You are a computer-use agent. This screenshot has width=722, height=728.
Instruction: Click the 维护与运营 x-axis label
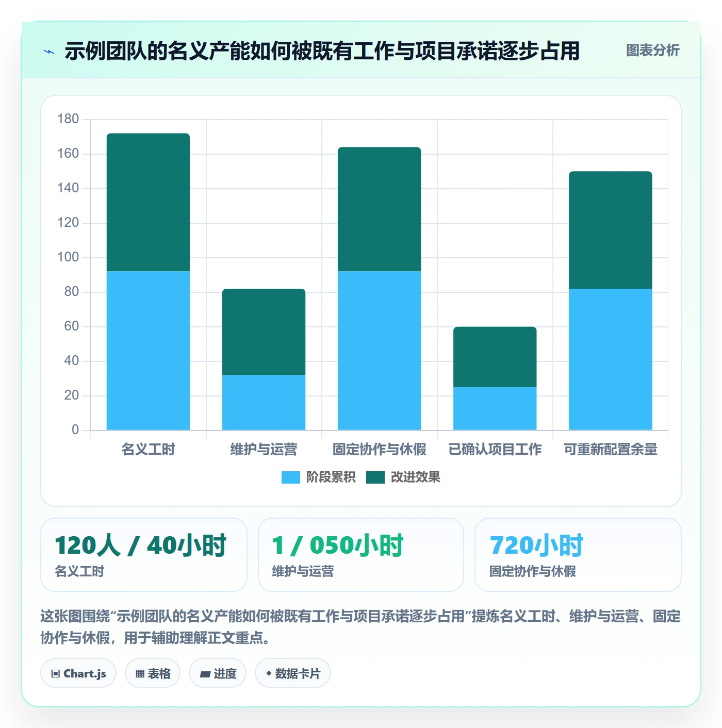[264, 450]
